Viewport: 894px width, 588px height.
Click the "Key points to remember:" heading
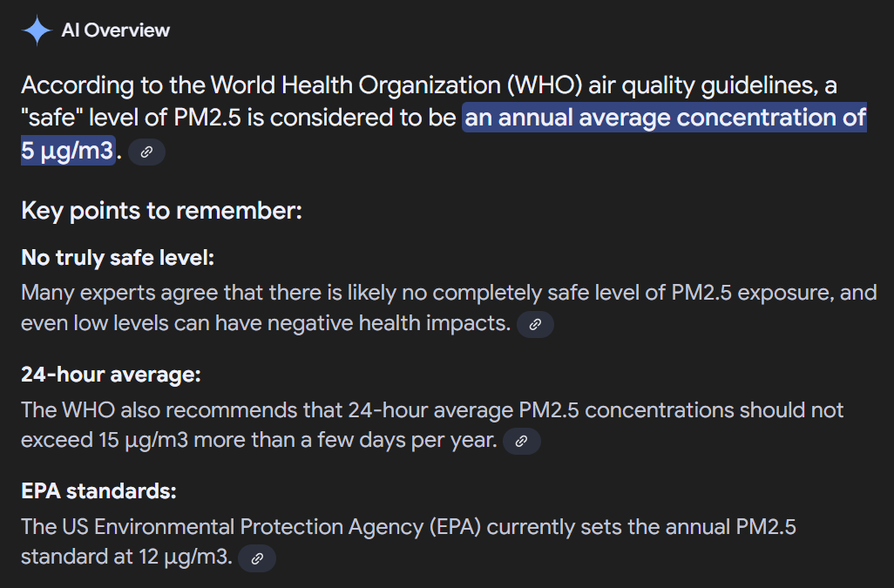point(161,211)
